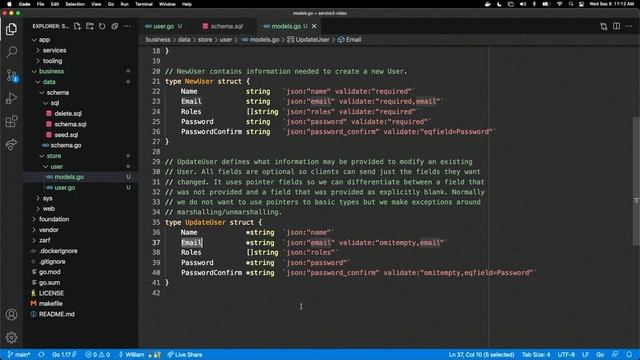Change UTF-8 file encoding
This screenshot has width=640, height=360.
[x=566, y=355]
